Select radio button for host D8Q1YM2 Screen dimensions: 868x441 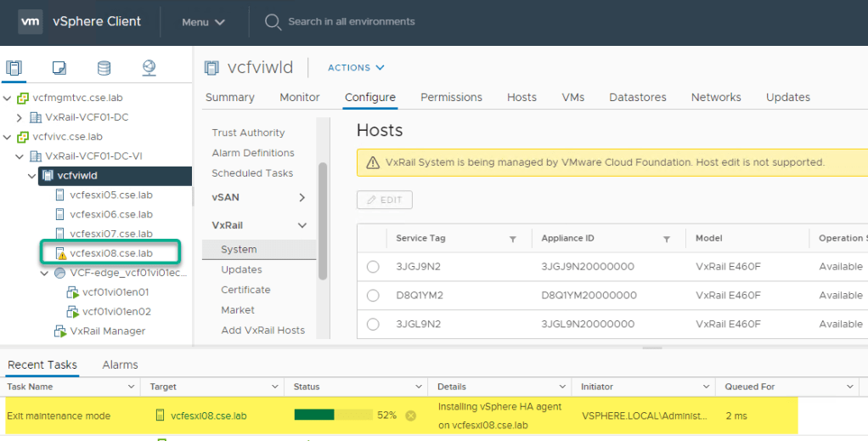[x=373, y=296]
